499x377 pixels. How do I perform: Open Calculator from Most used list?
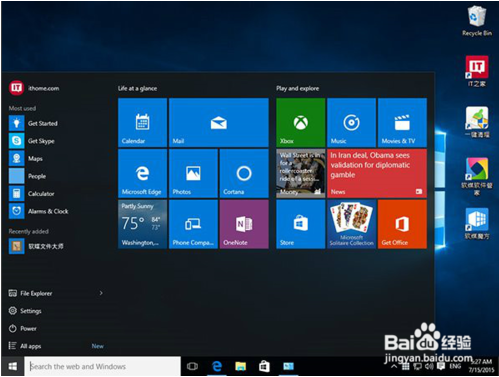point(57,194)
